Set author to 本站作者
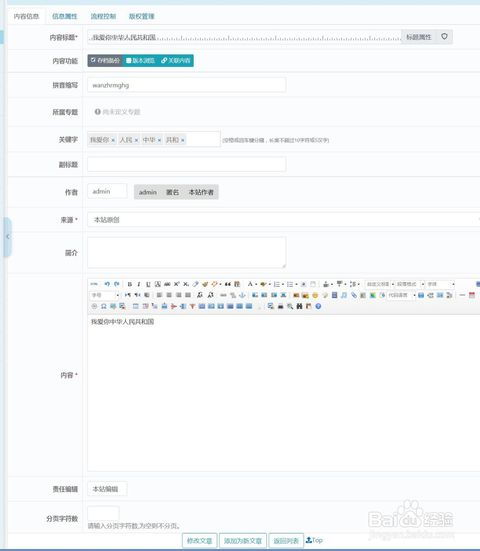 click(201, 192)
